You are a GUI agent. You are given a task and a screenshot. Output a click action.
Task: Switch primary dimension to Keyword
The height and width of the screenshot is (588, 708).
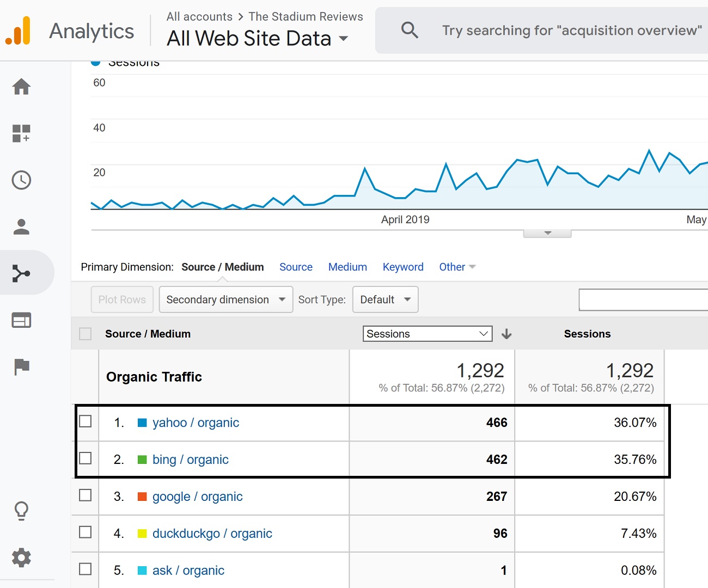[x=403, y=267]
